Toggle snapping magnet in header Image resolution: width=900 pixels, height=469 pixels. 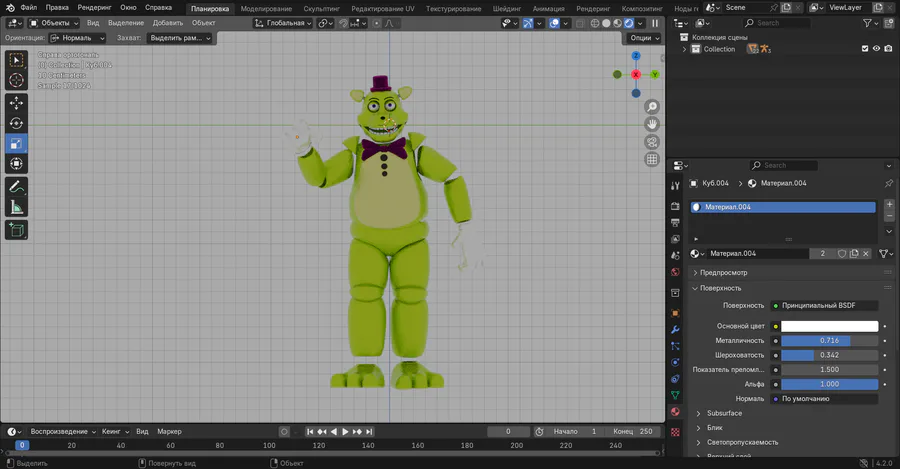coord(343,23)
